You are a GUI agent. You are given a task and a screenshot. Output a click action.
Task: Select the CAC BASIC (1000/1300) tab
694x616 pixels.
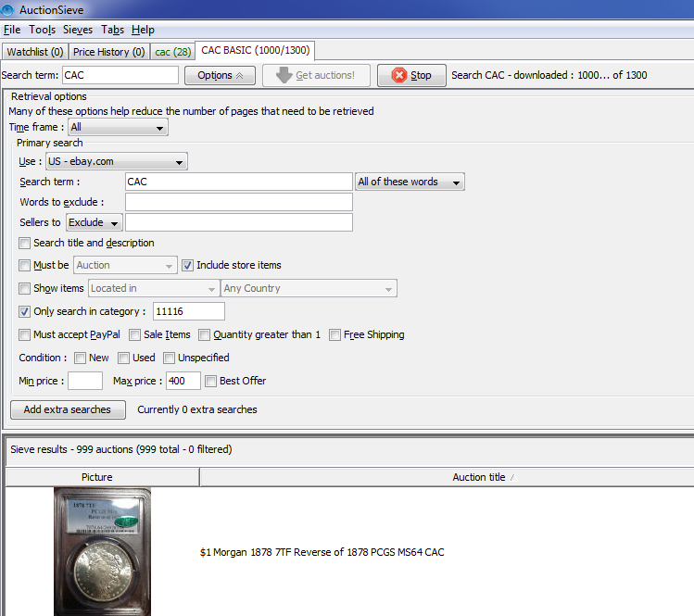pyautogui.click(x=256, y=50)
